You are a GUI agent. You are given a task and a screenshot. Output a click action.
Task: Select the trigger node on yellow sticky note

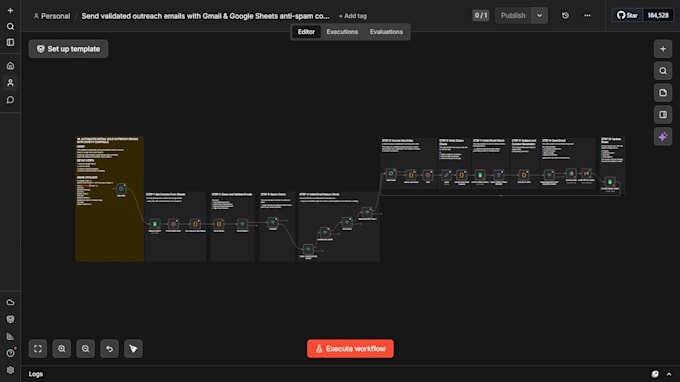tap(121, 189)
